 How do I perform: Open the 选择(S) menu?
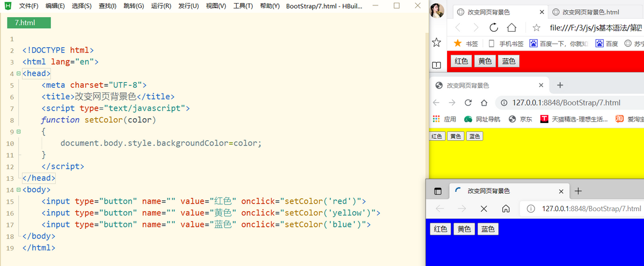(82, 6)
